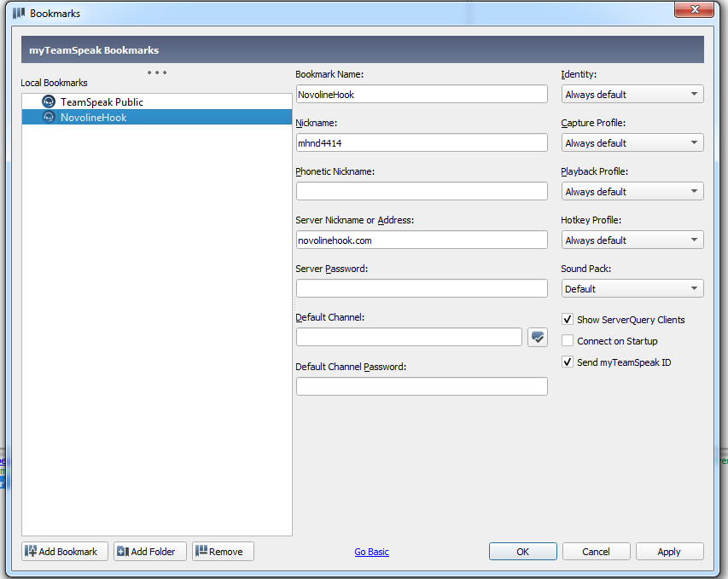Click the Apply button
Viewport: 728px width, 579px height.
[x=669, y=551]
